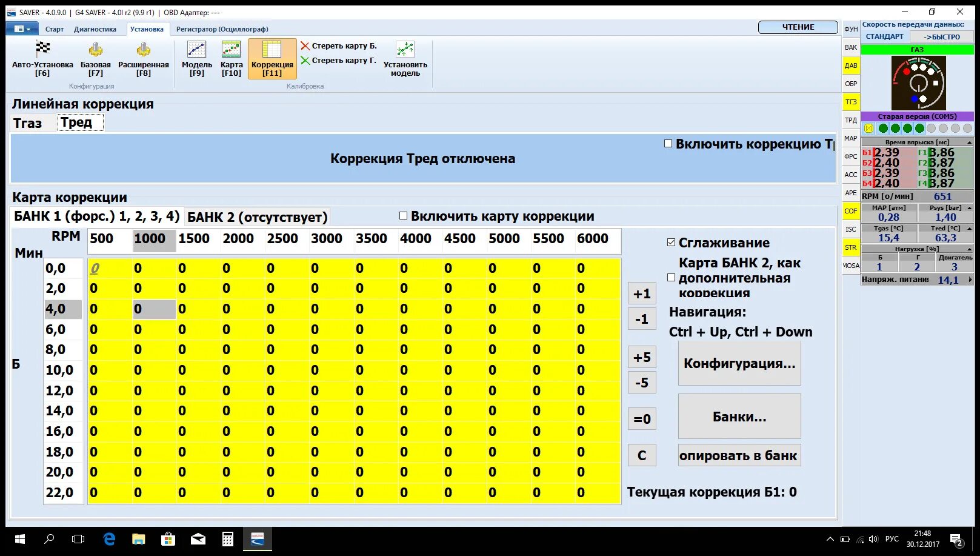Switch to Тгаз linear correction tab
This screenshot has height=556, width=980.
(28, 123)
